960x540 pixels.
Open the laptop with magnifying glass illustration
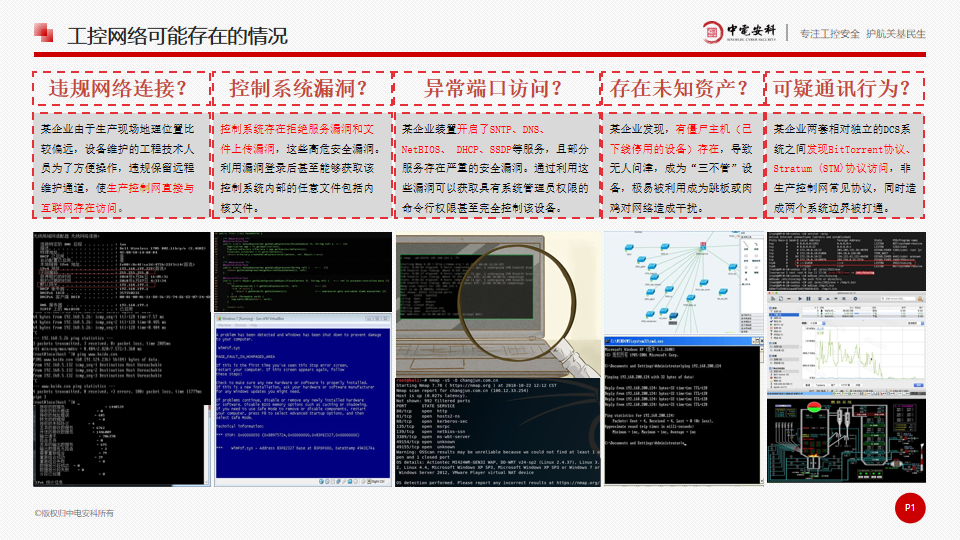point(498,304)
